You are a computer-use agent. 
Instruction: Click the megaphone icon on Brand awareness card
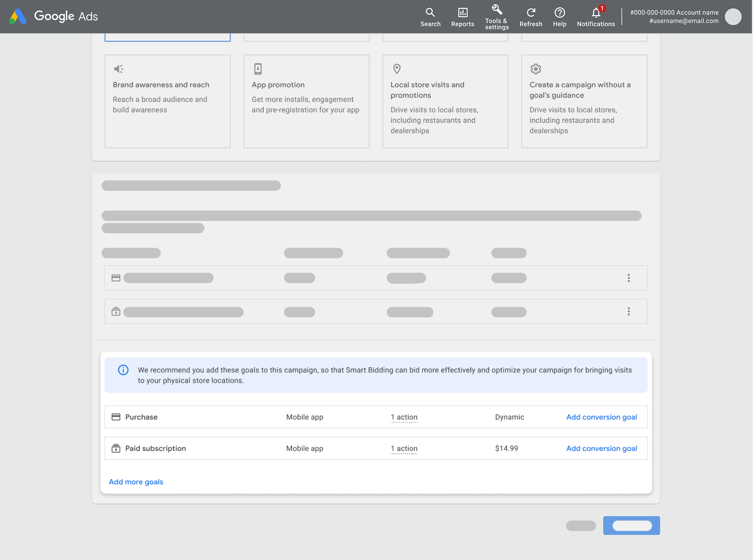118,68
